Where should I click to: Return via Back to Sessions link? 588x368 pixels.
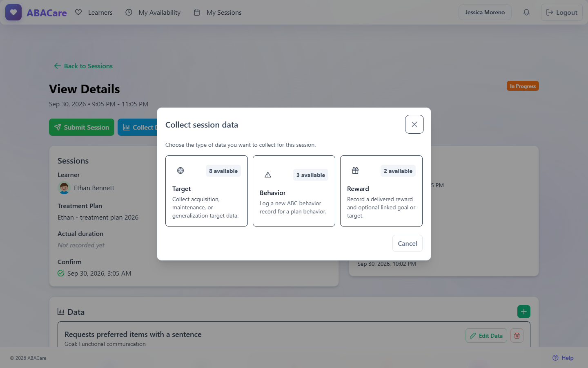(83, 66)
